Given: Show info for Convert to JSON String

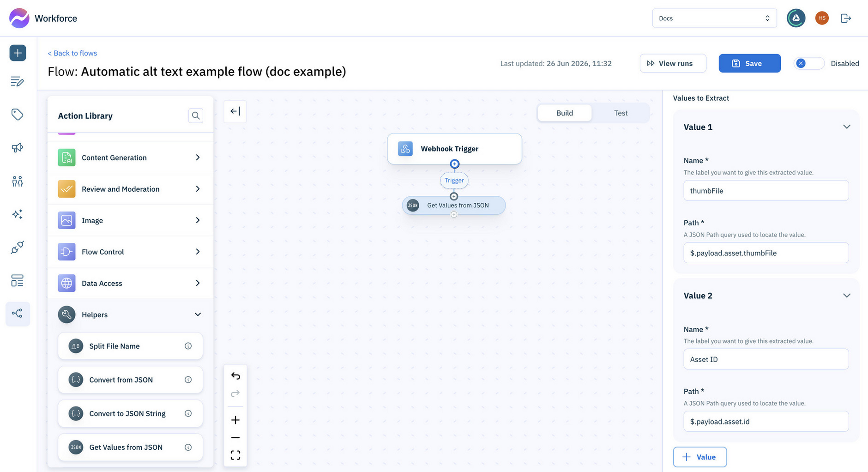Looking at the screenshot, I should [188, 413].
